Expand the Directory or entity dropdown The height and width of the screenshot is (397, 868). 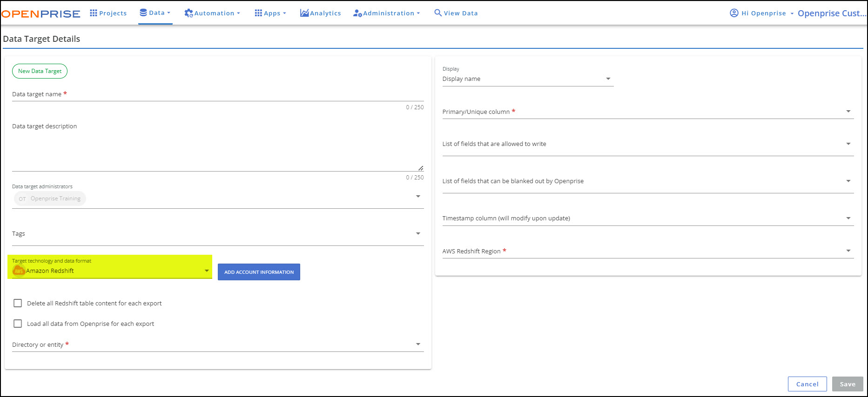tap(418, 344)
